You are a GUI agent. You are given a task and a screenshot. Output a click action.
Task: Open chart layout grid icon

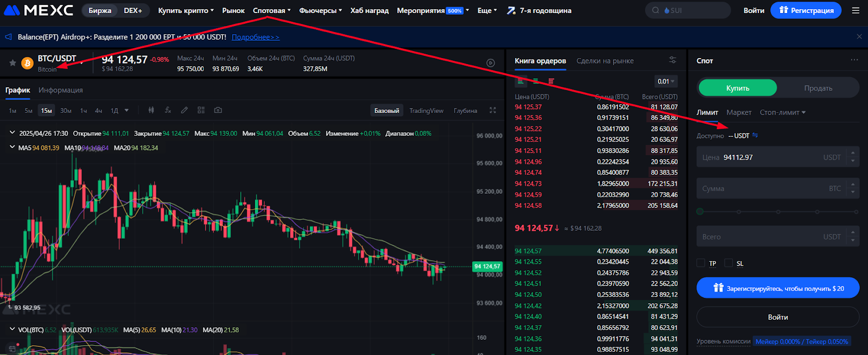pyautogui.click(x=201, y=110)
